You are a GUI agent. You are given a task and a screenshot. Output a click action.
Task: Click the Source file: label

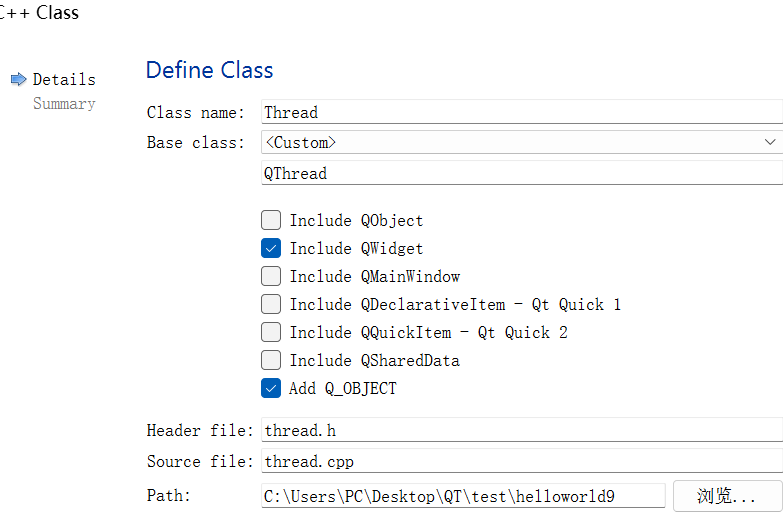(200, 462)
